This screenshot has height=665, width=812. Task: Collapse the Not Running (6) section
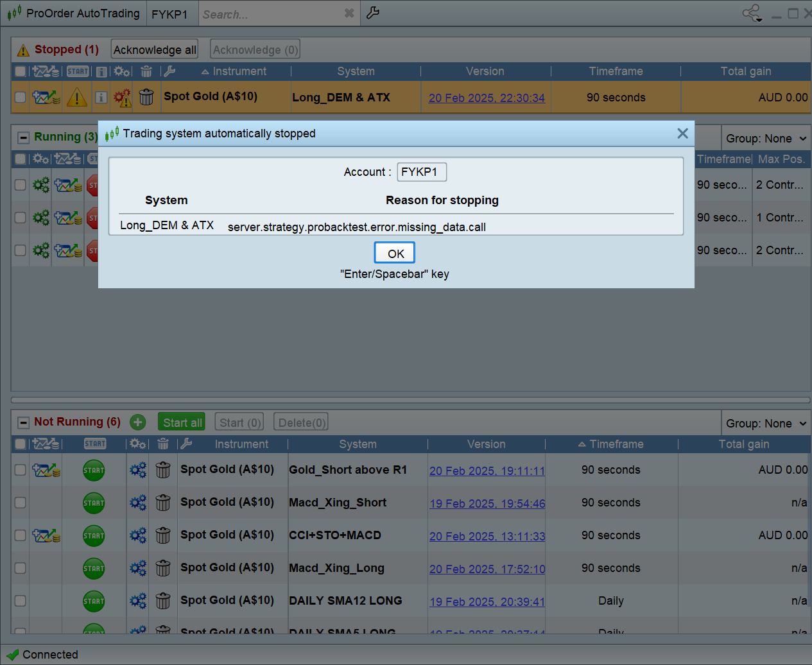[x=23, y=422]
